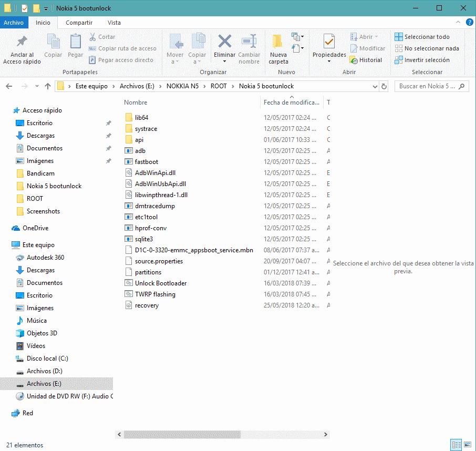Open the Archivo tab
This screenshot has height=451, width=476.
[x=14, y=23]
